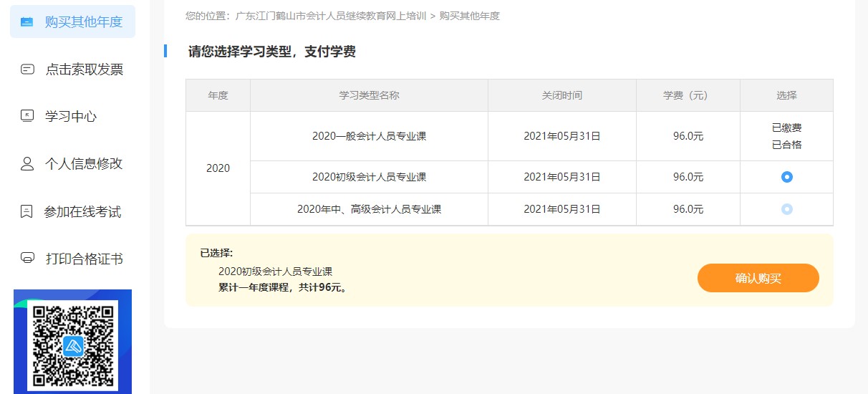Image resolution: width=868 pixels, height=394 pixels.
Task: Click 96.0元 fee for 2020年中、高级会计人员专业课
Action: pos(688,209)
